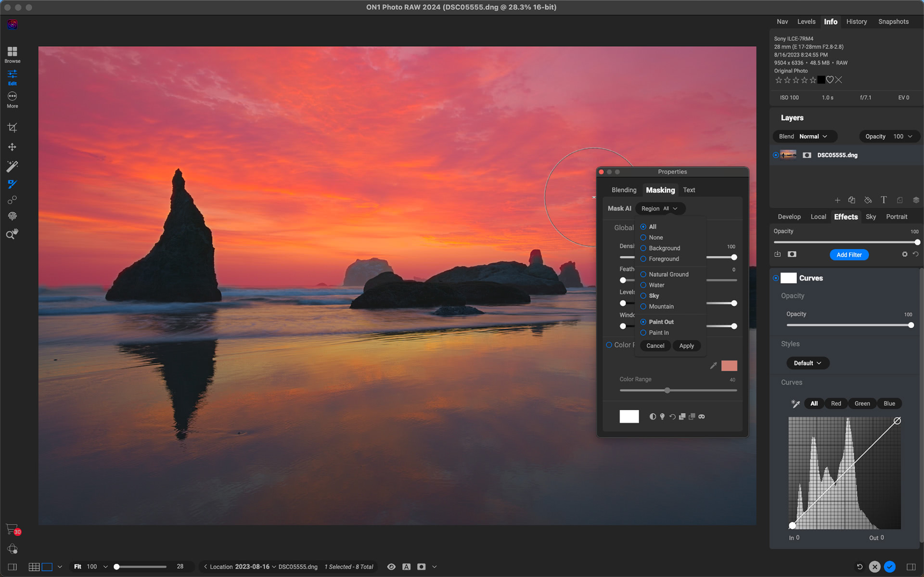The height and width of the screenshot is (577, 924).
Task: Select the Crop tool
Action: click(12, 127)
